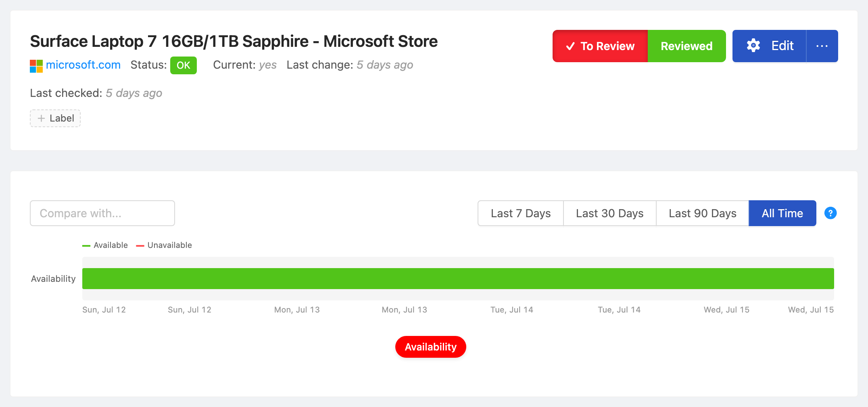Click the Microsoft logo favicon

pos(36,66)
